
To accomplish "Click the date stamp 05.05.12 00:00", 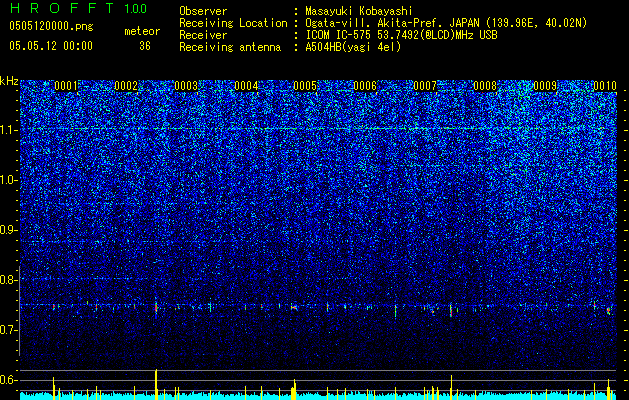I will click(51, 46).
